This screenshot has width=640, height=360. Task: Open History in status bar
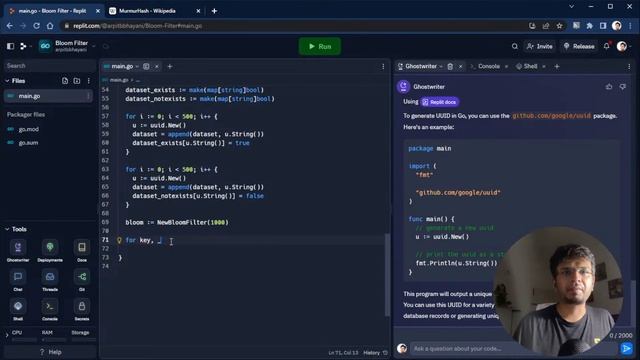(x=375, y=353)
